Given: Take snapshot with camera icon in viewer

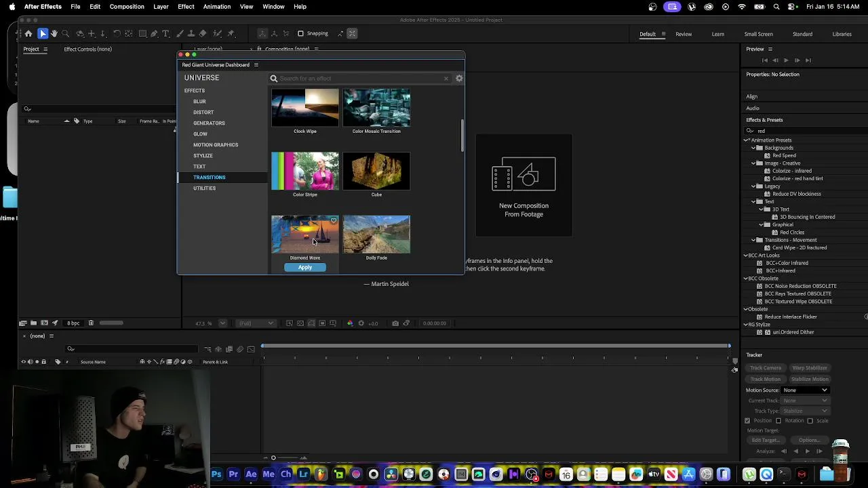Looking at the screenshot, I should (395, 323).
